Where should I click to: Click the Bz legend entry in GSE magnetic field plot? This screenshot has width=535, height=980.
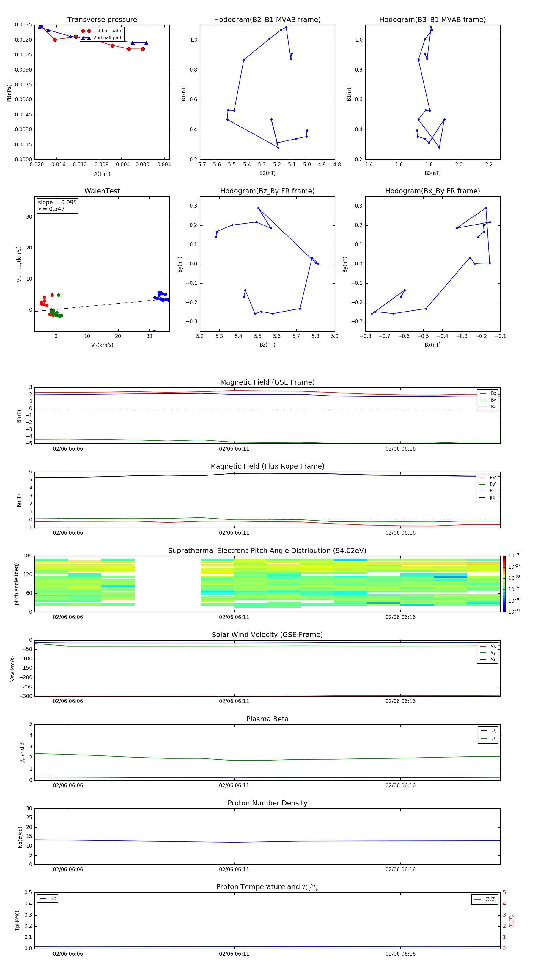pos(488,407)
